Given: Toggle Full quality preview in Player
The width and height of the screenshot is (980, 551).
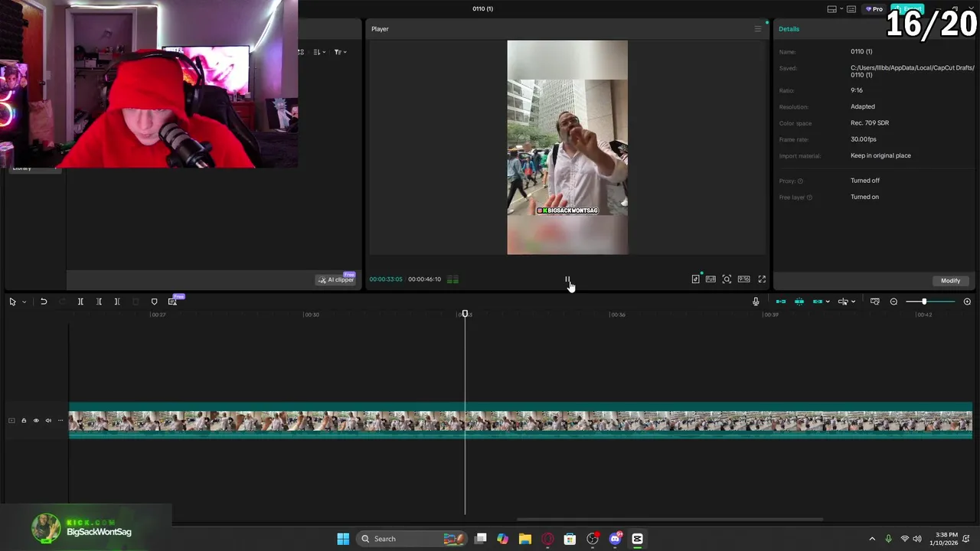Looking at the screenshot, I should click(x=710, y=279).
